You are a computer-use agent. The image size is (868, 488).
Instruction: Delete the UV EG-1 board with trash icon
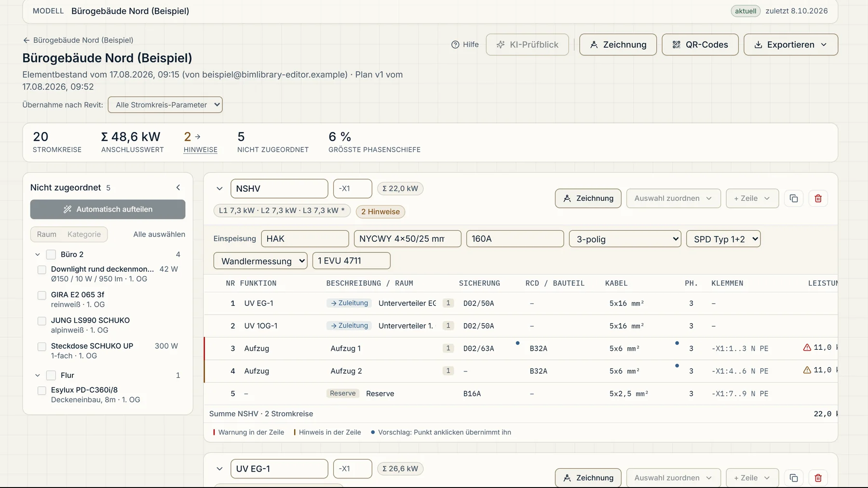click(x=818, y=478)
